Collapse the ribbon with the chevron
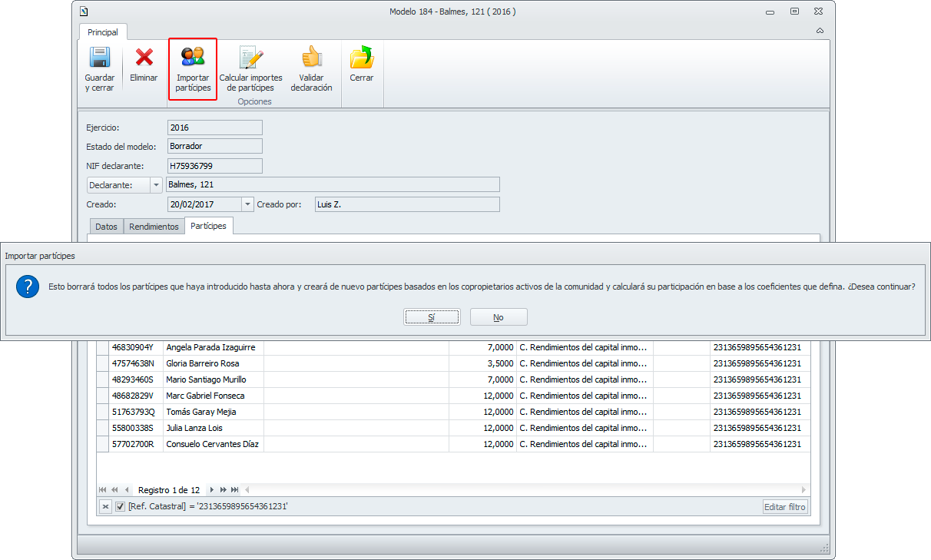 click(820, 31)
